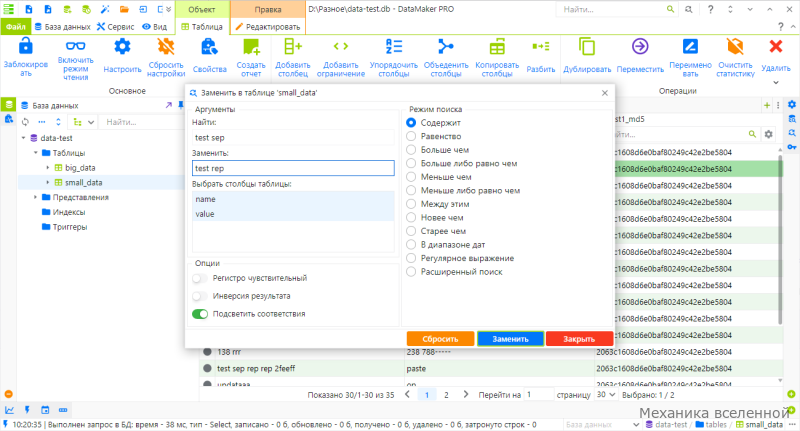
Task: Click Добавить ограничение icon
Action: pyautogui.click(x=341, y=46)
